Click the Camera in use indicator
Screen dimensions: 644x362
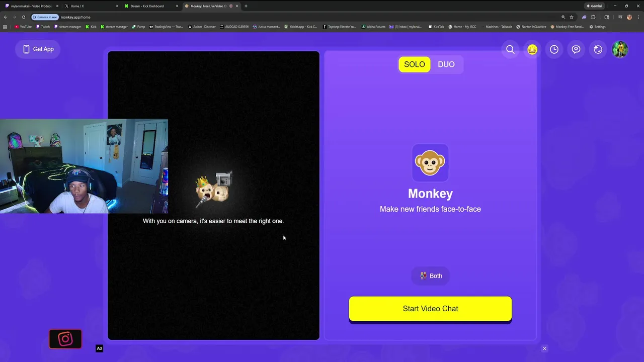pyautogui.click(x=45, y=17)
